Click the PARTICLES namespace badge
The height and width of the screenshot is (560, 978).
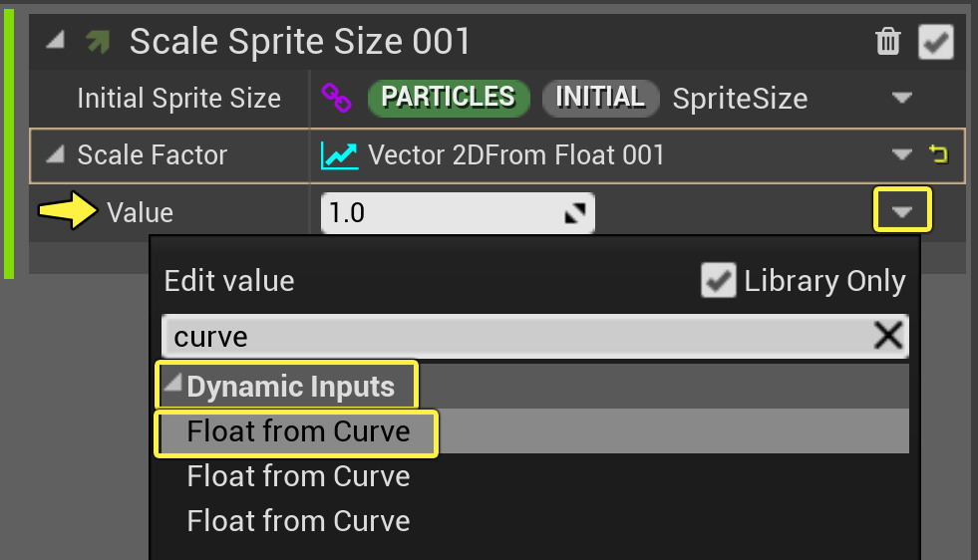click(x=448, y=98)
